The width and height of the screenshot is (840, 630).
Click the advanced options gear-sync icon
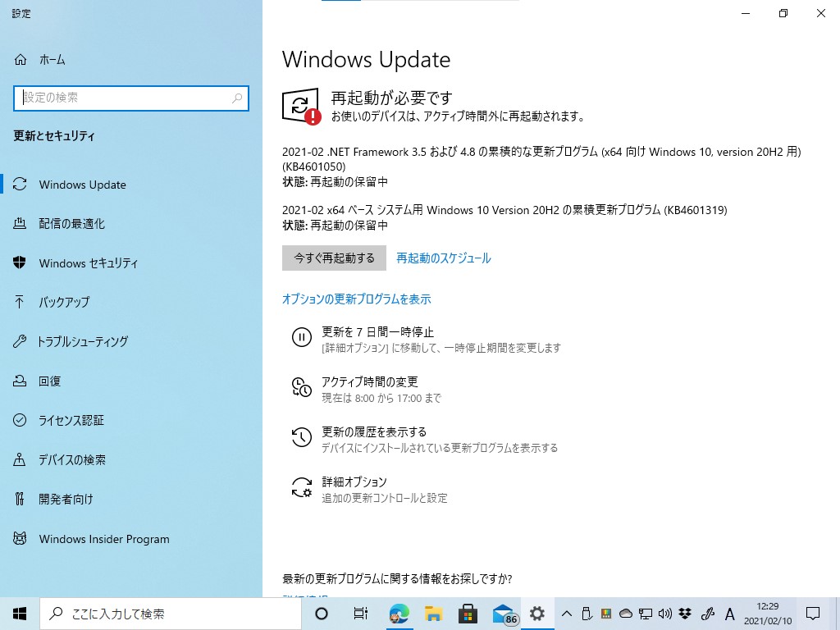302,487
